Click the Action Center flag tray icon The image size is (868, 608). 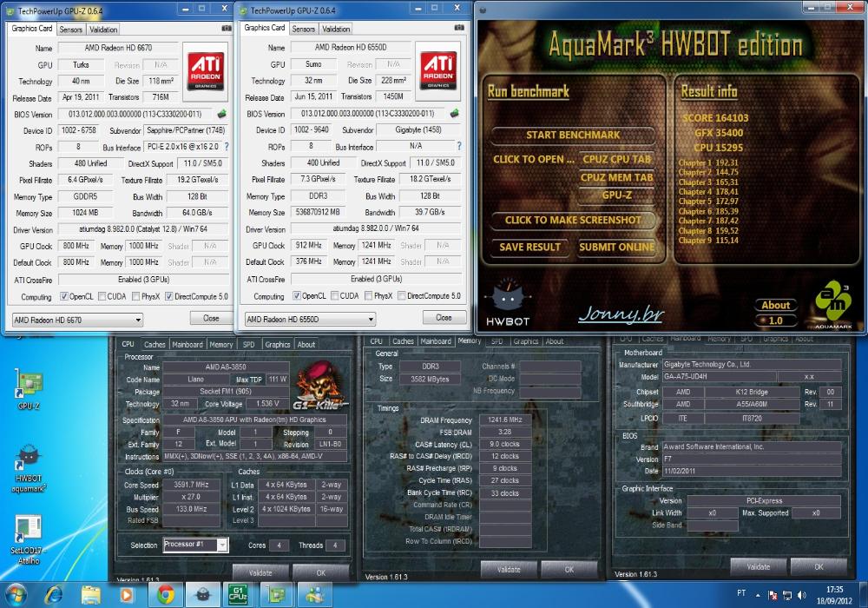tap(773, 595)
